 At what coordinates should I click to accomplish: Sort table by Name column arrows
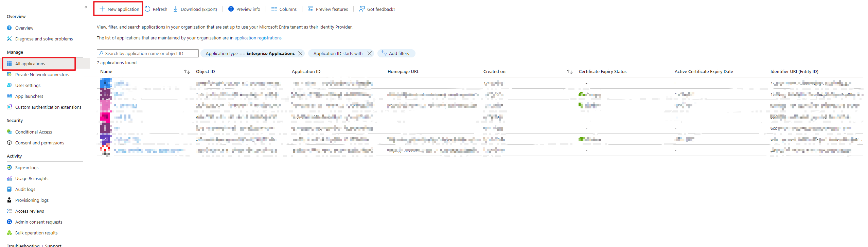pos(187,72)
